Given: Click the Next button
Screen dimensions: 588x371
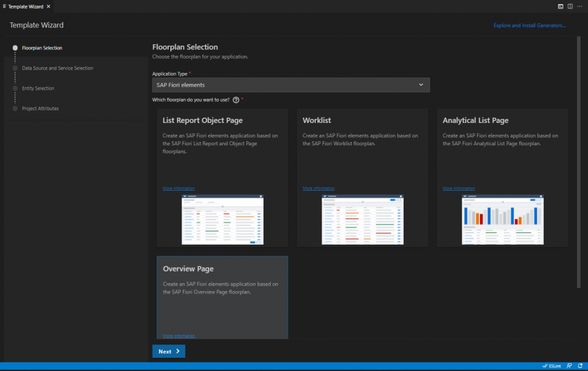Looking at the screenshot, I should coord(169,351).
